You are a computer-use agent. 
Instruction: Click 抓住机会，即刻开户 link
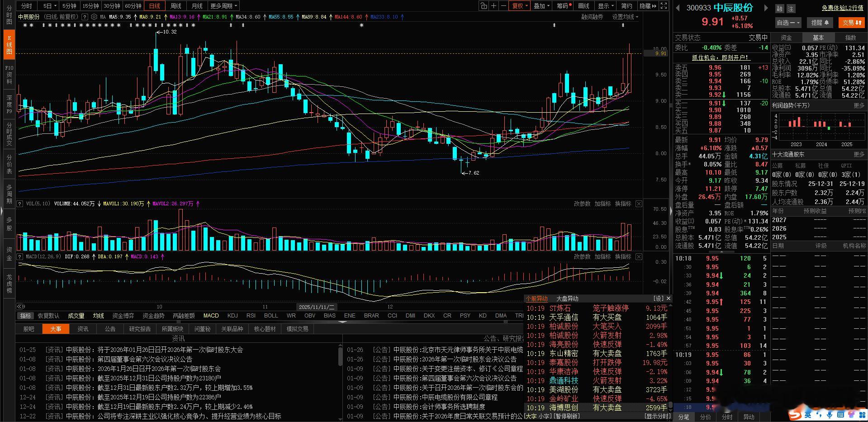click(721, 57)
